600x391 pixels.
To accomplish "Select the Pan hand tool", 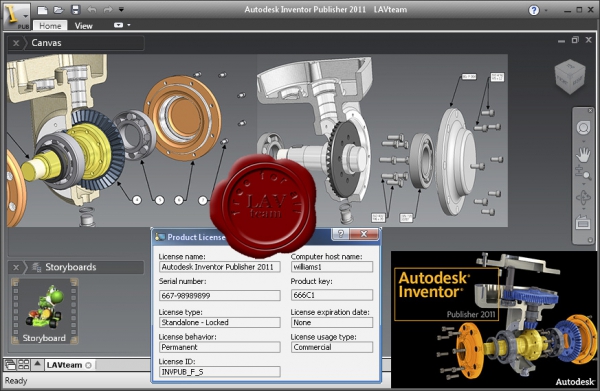I will [x=583, y=155].
